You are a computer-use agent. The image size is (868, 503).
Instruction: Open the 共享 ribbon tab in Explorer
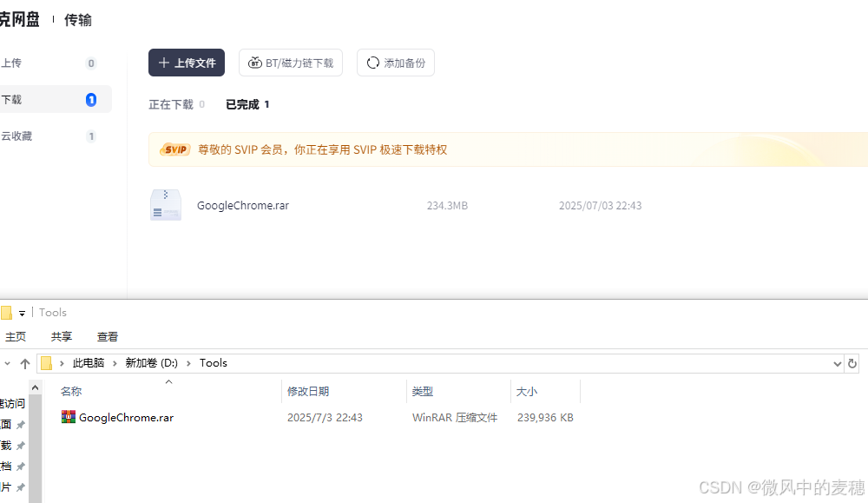point(62,336)
